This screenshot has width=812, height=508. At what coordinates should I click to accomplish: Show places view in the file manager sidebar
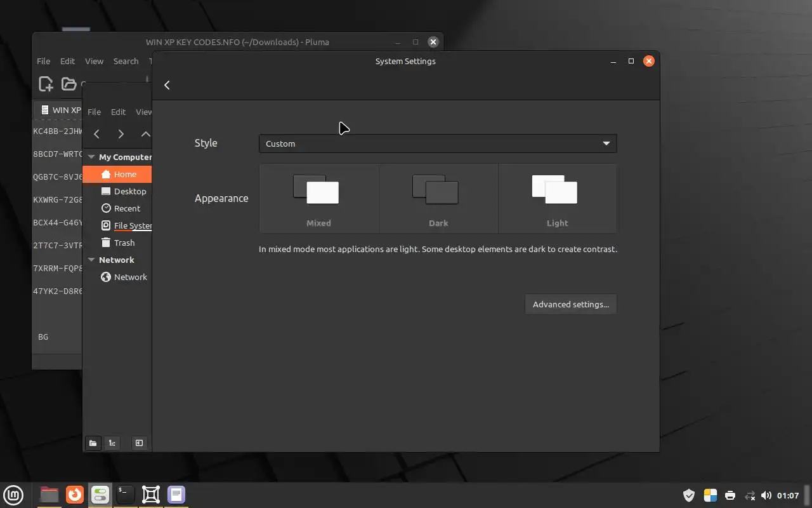coord(93,443)
